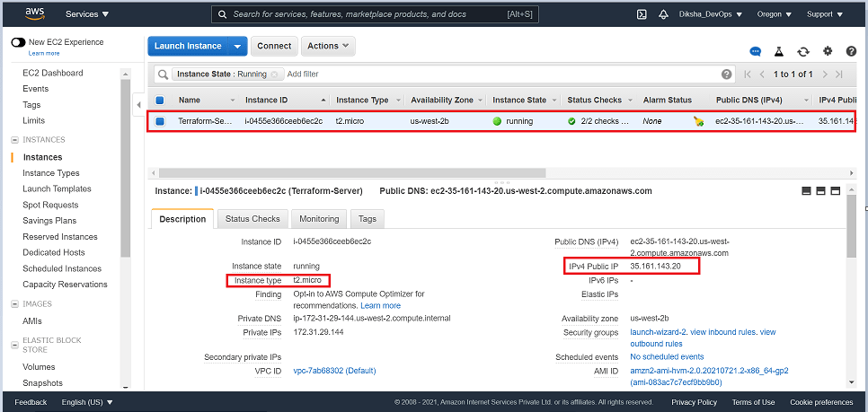Image resolution: width=868 pixels, height=412 pixels.
Task: Switch to the Tags tab
Action: [368, 219]
